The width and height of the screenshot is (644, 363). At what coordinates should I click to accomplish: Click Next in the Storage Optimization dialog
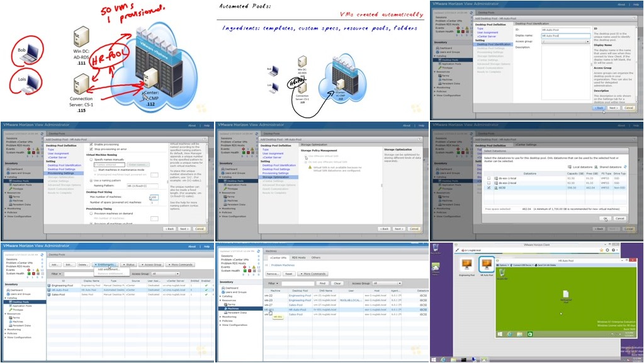click(x=398, y=229)
